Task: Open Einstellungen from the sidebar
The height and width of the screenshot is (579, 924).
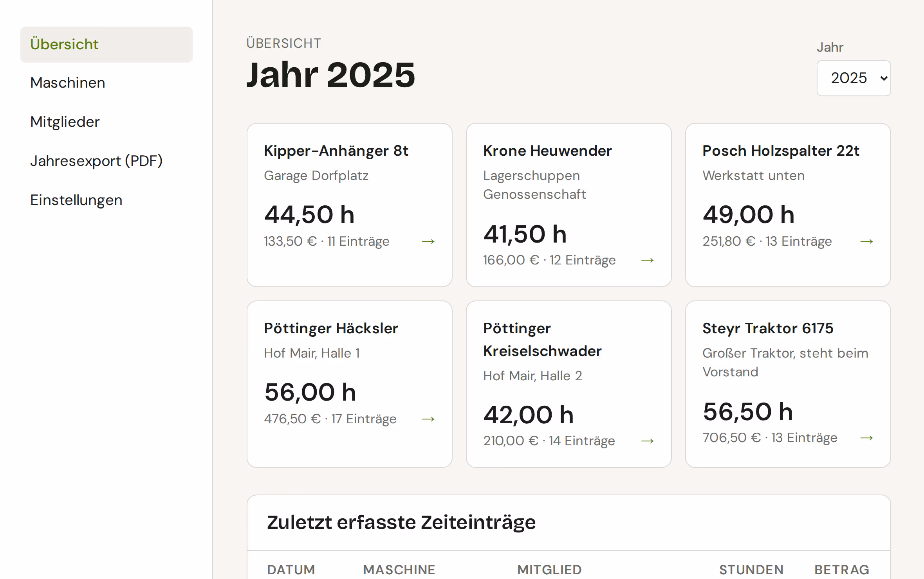Action: [x=106, y=200]
